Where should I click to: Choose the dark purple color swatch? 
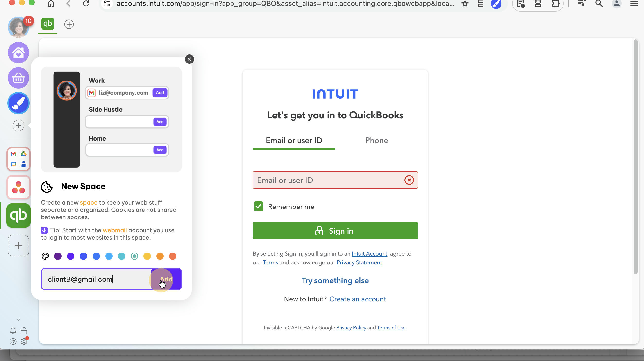pos(58,256)
